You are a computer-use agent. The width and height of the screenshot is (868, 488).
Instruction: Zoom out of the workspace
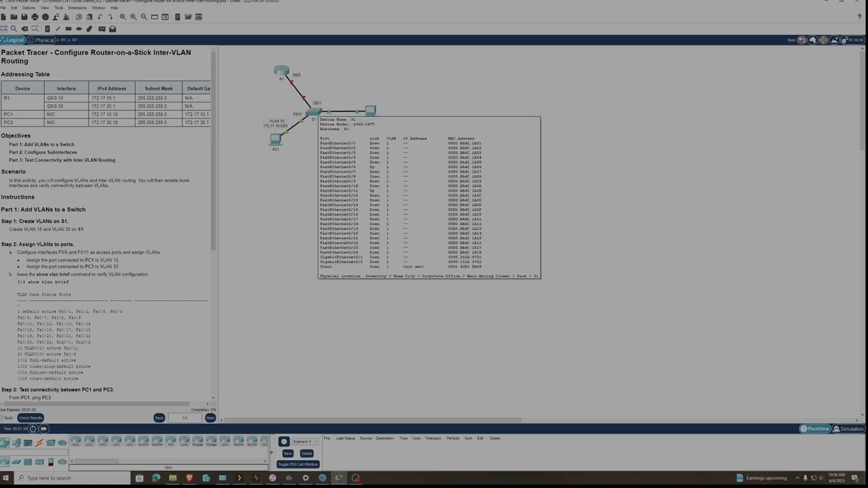click(x=144, y=17)
